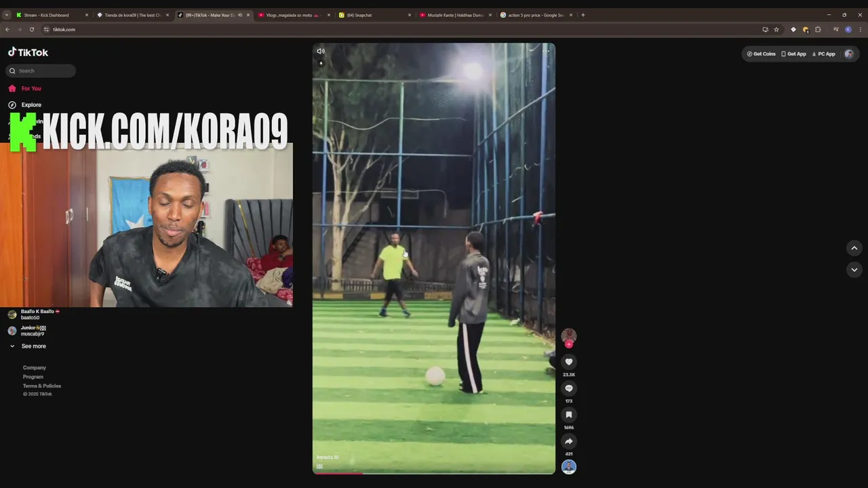The image size is (868, 488).
Task: Open the video creator's avatar
Action: pyautogui.click(x=569, y=335)
